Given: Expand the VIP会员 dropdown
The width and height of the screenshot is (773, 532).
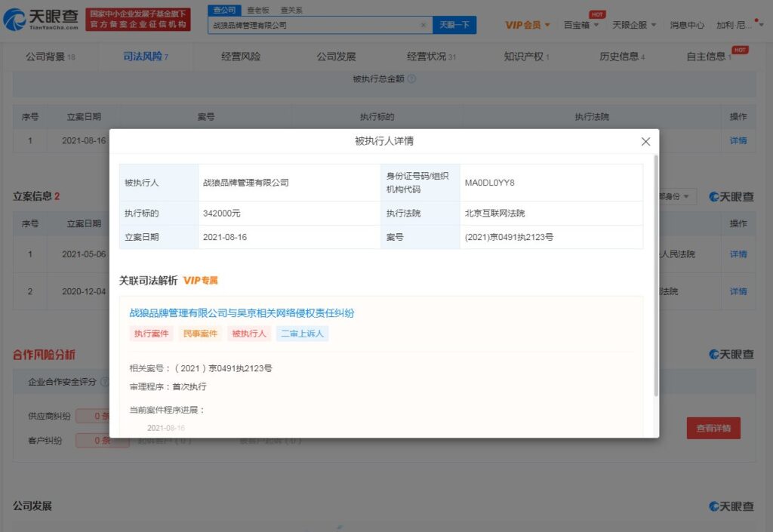Looking at the screenshot, I should [528, 25].
